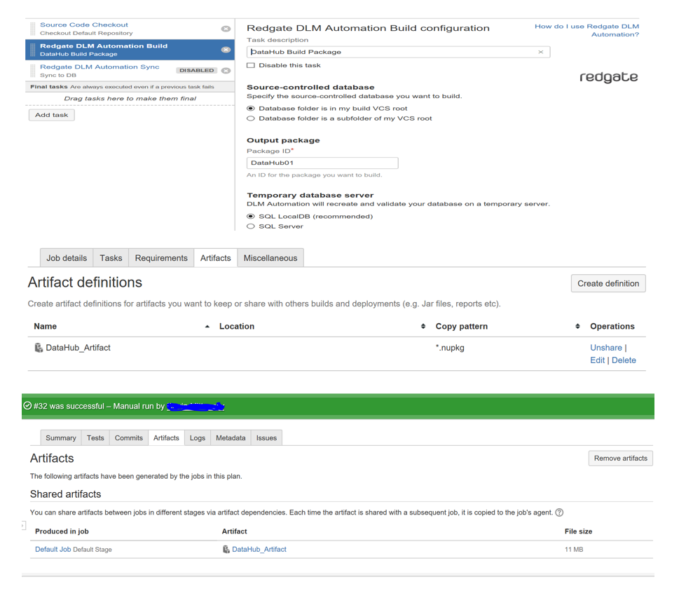Download the shared DataHub_Artifact link

pyautogui.click(x=259, y=550)
